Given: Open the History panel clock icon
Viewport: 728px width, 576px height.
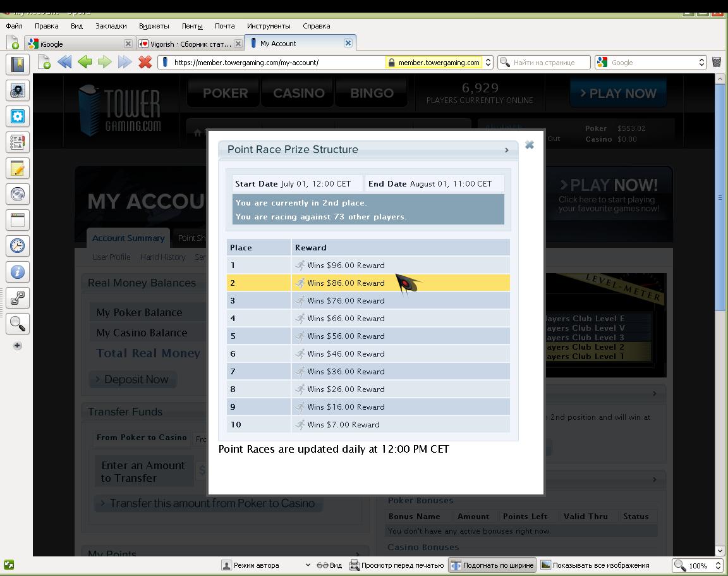Looking at the screenshot, I should pos(17,245).
